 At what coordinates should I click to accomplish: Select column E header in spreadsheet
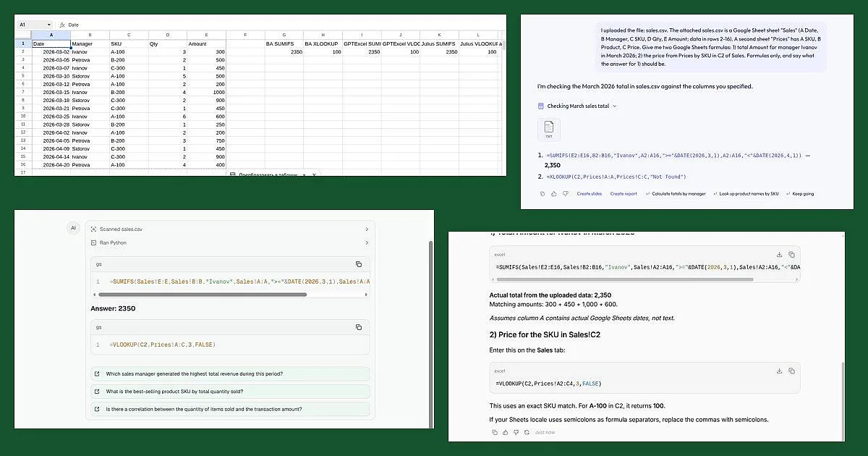(206, 35)
